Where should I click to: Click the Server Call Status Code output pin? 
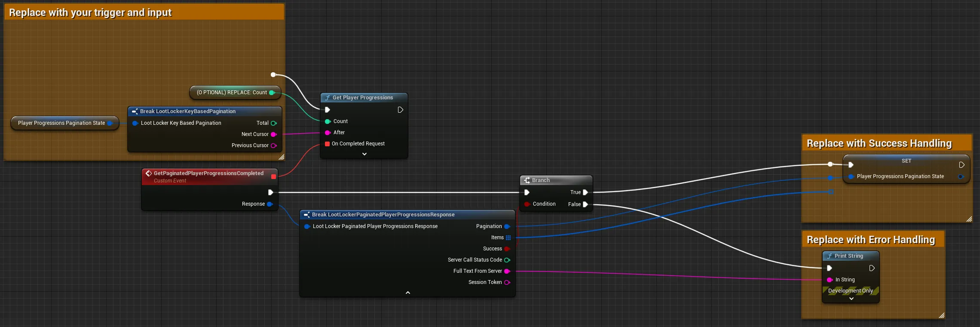(507, 260)
